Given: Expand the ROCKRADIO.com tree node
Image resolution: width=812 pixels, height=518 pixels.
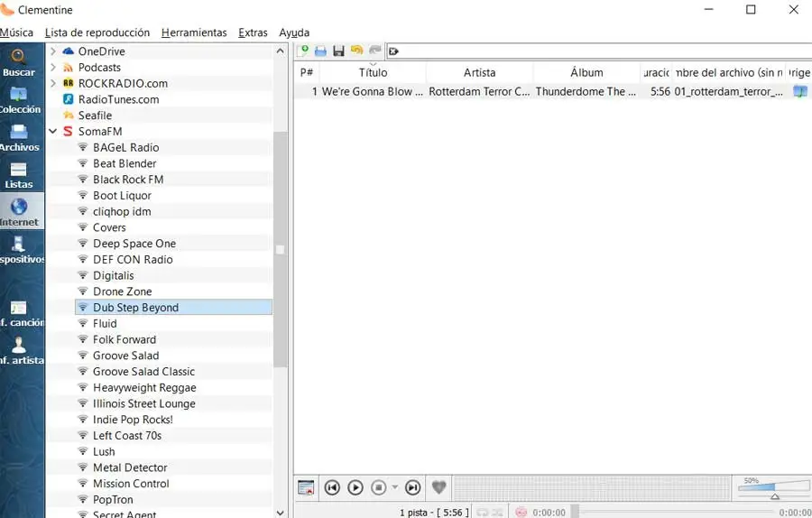Looking at the screenshot, I should (53, 83).
